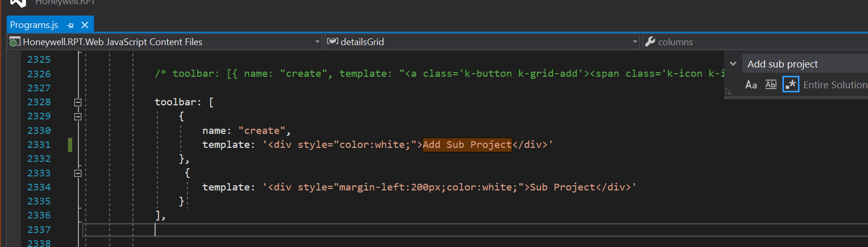Open the columns member dropdown

[x=753, y=42]
